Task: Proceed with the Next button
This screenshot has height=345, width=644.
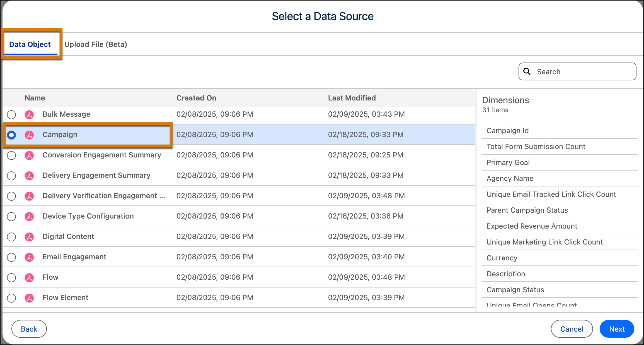Action: (x=617, y=329)
